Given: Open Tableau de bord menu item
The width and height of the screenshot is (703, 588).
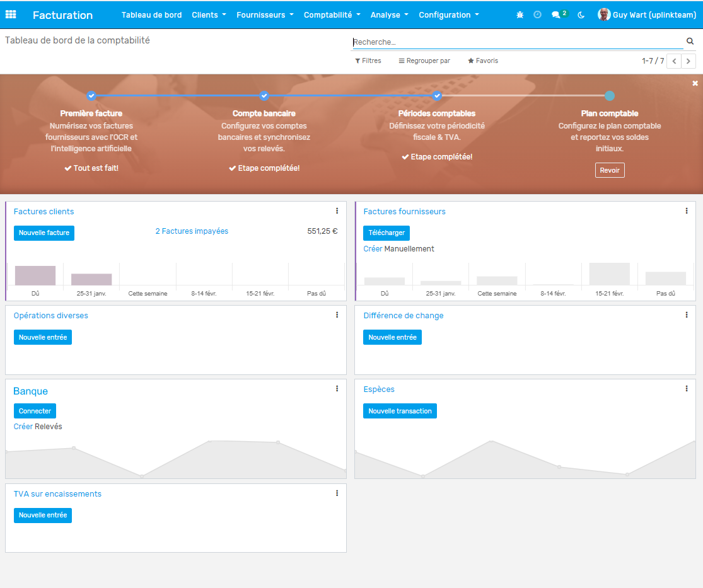Looking at the screenshot, I should (x=151, y=14).
